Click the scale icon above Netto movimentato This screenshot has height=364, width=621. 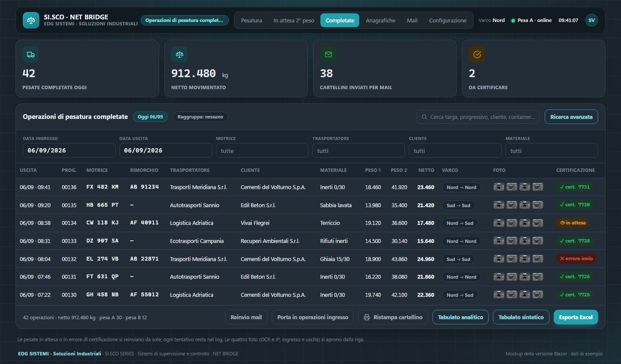coord(179,55)
